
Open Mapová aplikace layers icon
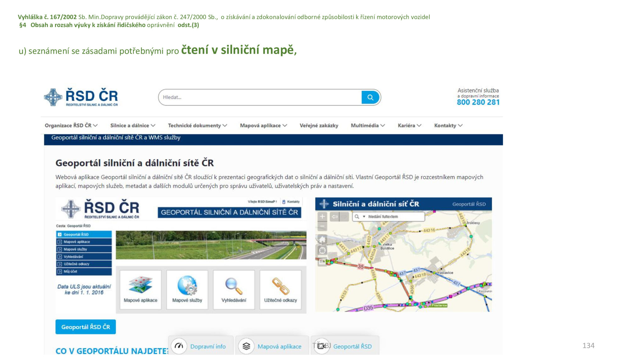246,346
